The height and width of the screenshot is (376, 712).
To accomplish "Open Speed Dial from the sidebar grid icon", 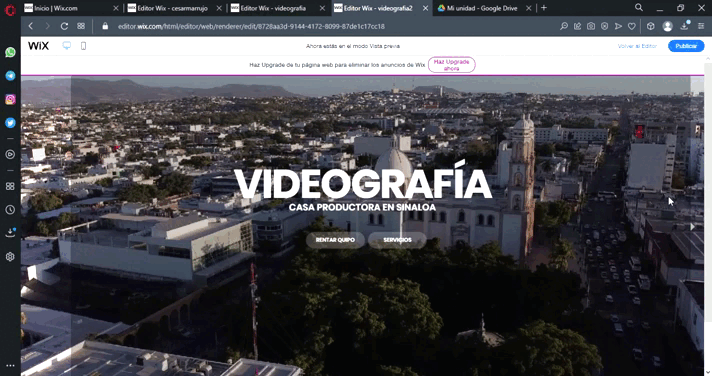I will (10, 186).
